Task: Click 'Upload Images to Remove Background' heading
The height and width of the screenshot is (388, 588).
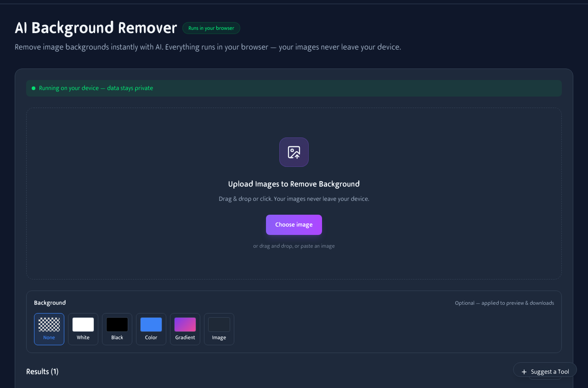Action: tap(294, 184)
